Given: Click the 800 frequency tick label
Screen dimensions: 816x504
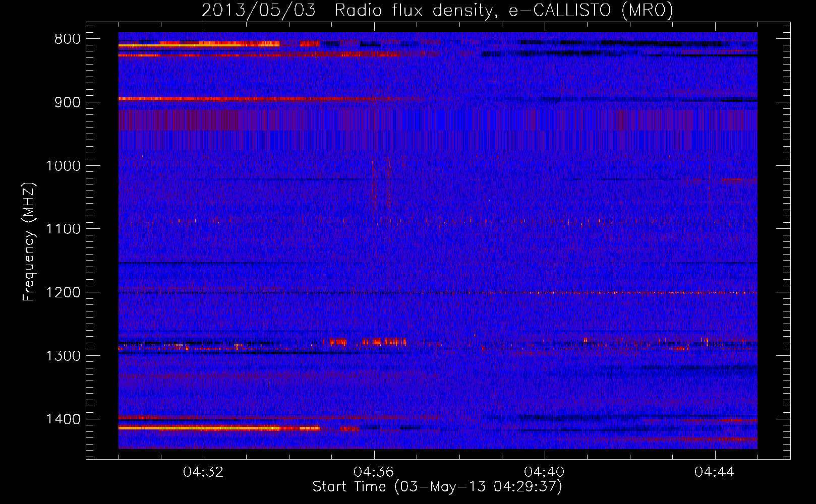Looking at the screenshot, I should coord(68,39).
